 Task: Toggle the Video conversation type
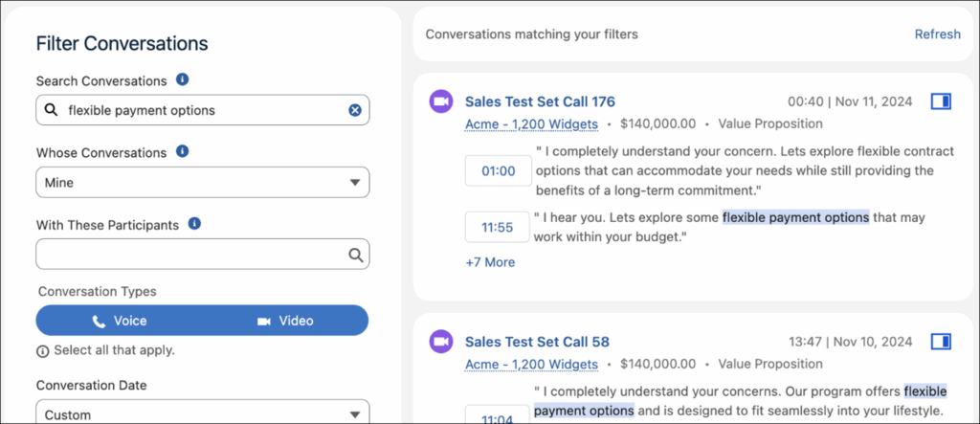pyautogui.click(x=285, y=321)
